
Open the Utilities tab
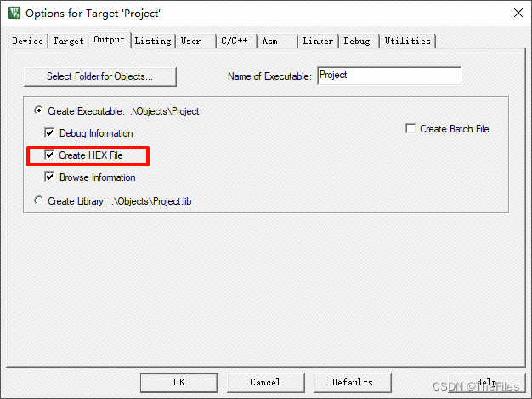[407, 41]
